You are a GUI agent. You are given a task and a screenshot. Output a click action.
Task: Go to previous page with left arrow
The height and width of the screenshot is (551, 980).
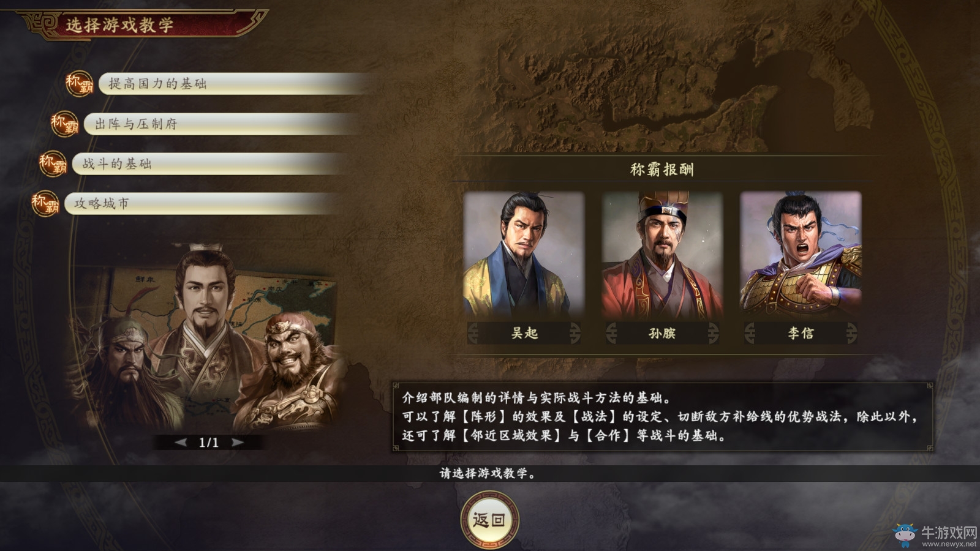point(181,442)
